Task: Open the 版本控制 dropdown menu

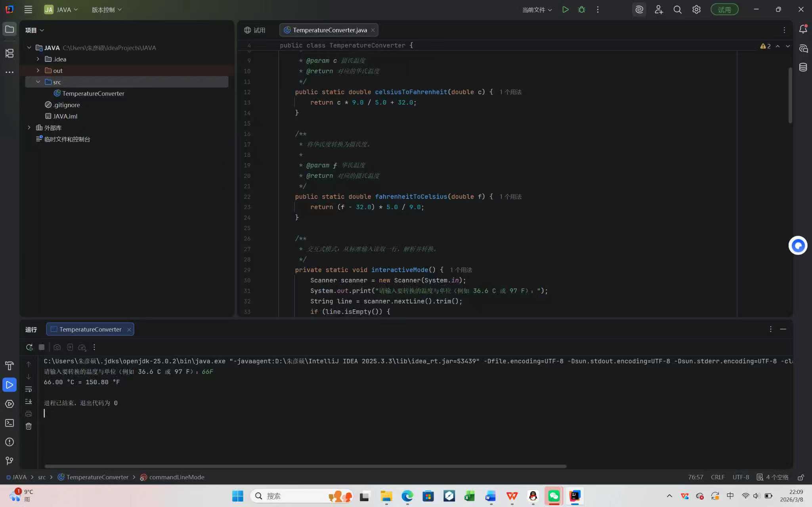Action: 106,10
